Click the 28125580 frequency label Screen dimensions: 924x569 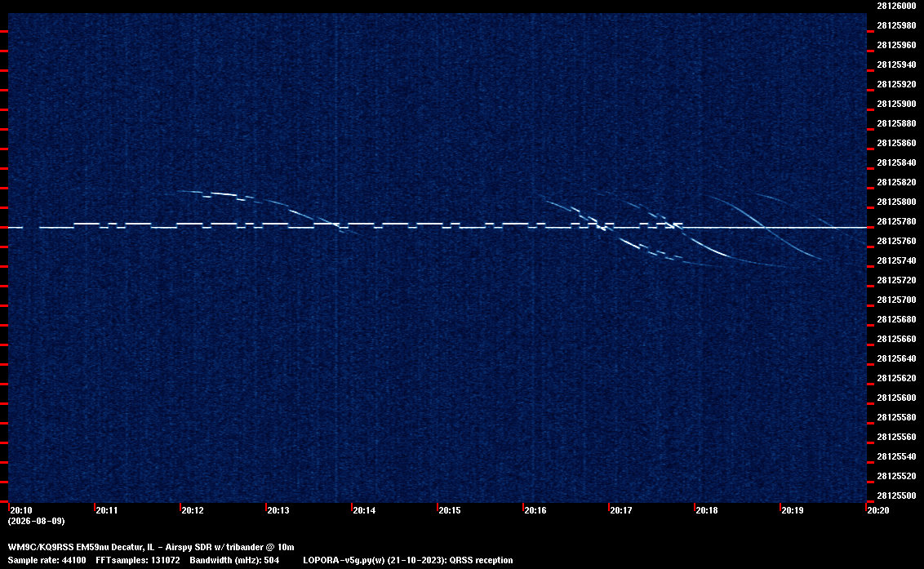pyautogui.click(x=896, y=417)
